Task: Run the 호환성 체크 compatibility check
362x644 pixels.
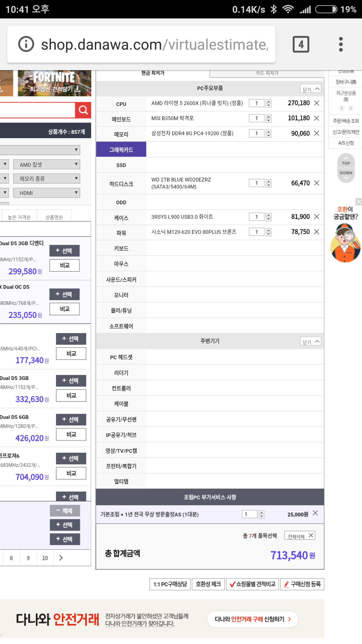Action: pos(208,584)
